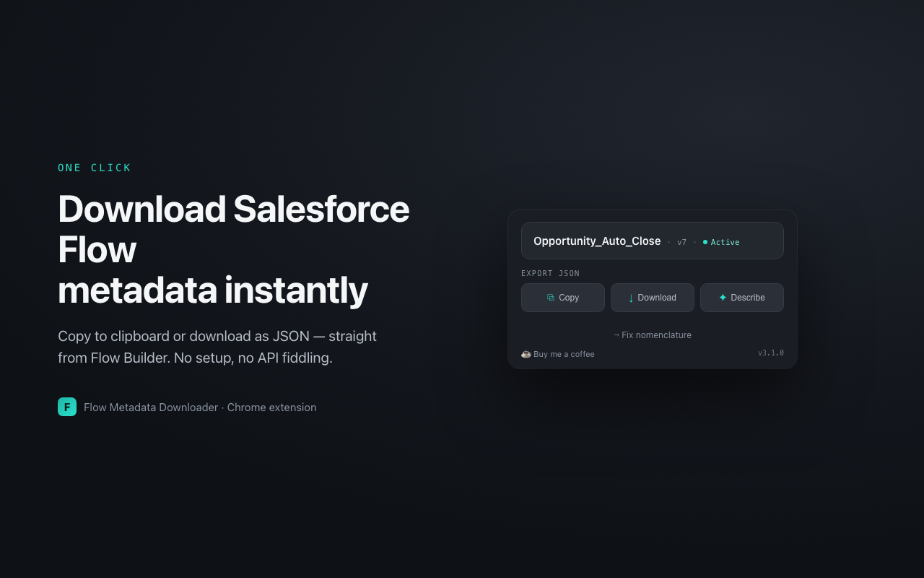The width and height of the screenshot is (924, 578).
Task: Click the v3.1.0 version number
Action: pos(771,353)
